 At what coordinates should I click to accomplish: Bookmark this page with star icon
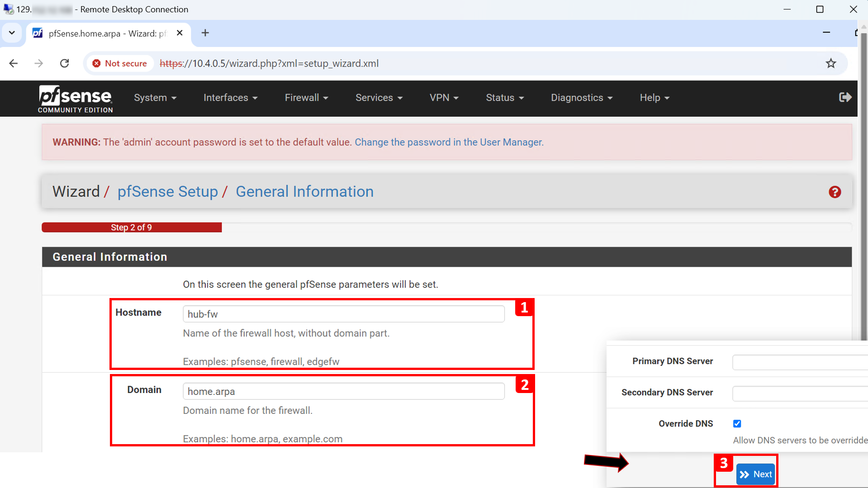pos(831,63)
